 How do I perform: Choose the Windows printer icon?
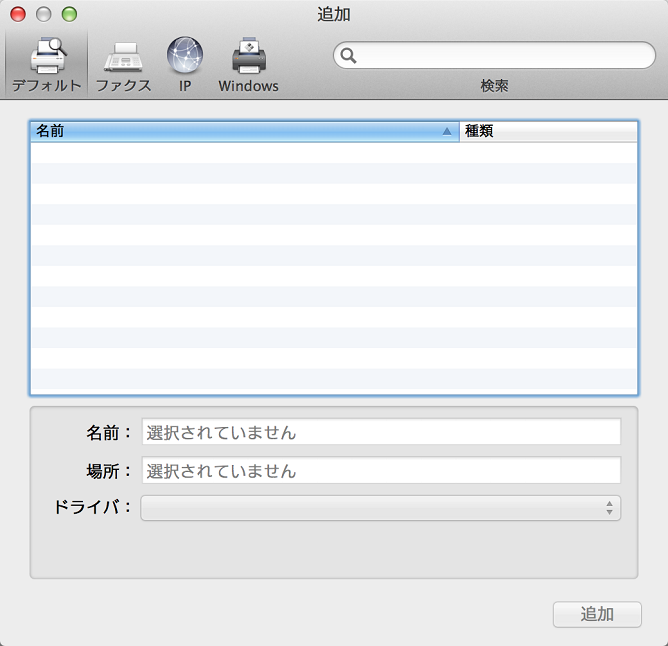click(x=248, y=55)
